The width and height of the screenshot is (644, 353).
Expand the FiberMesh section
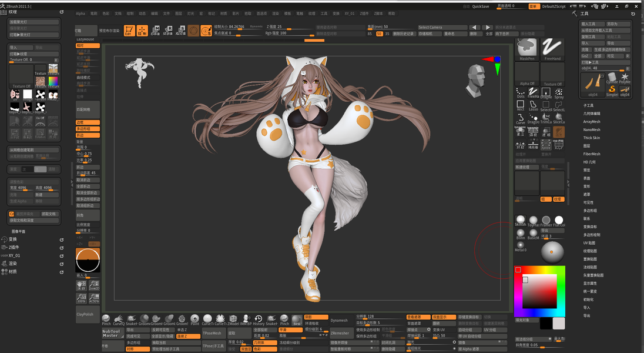tap(592, 154)
